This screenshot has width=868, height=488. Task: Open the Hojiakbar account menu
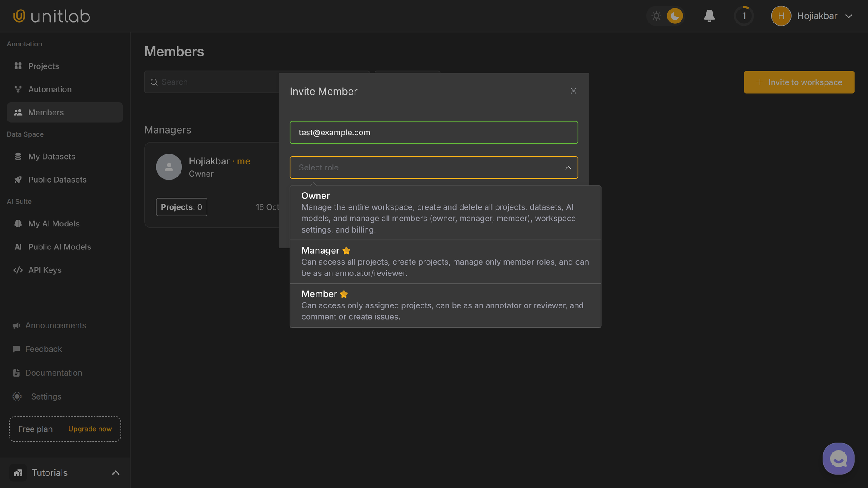tap(812, 16)
